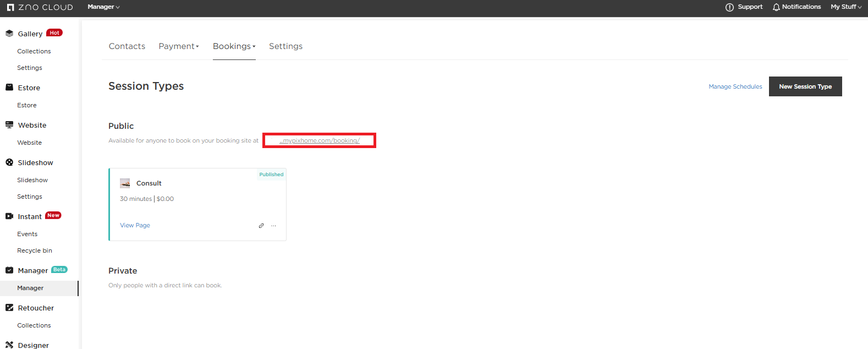
Task: Open the Manage Schedules link
Action: point(735,86)
